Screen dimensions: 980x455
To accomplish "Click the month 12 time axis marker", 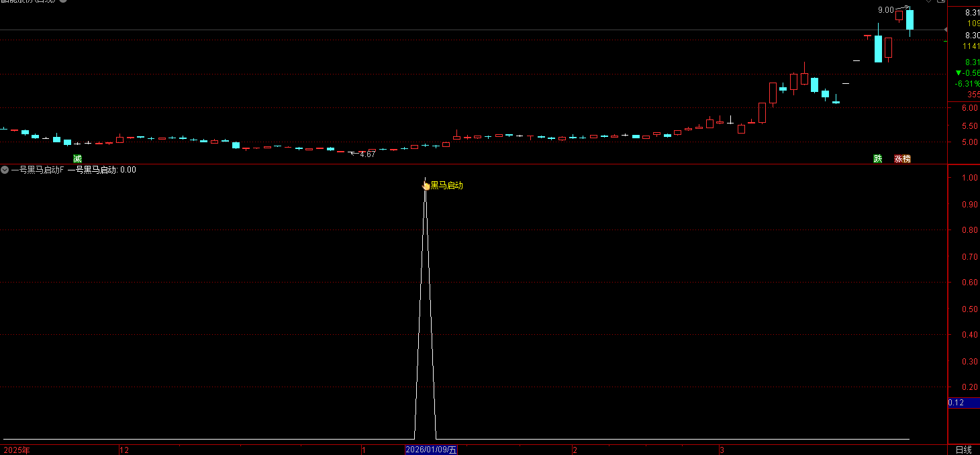I will pyautogui.click(x=124, y=450).
